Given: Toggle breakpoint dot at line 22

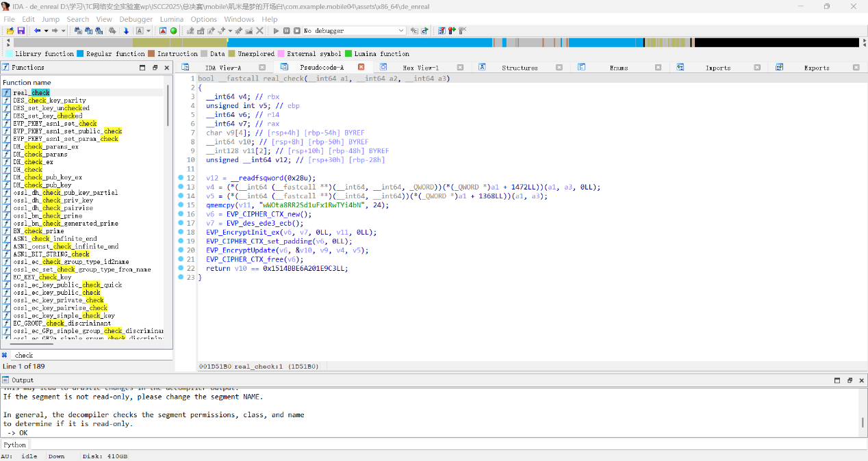Looking at the screenshot, I should coord(181,268).
